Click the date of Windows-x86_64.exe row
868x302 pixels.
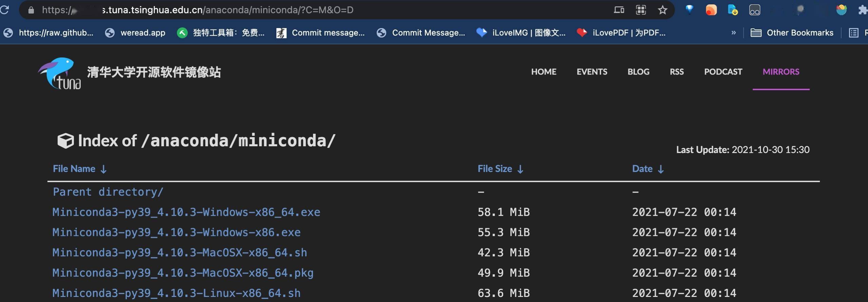[x=684, y=212]
